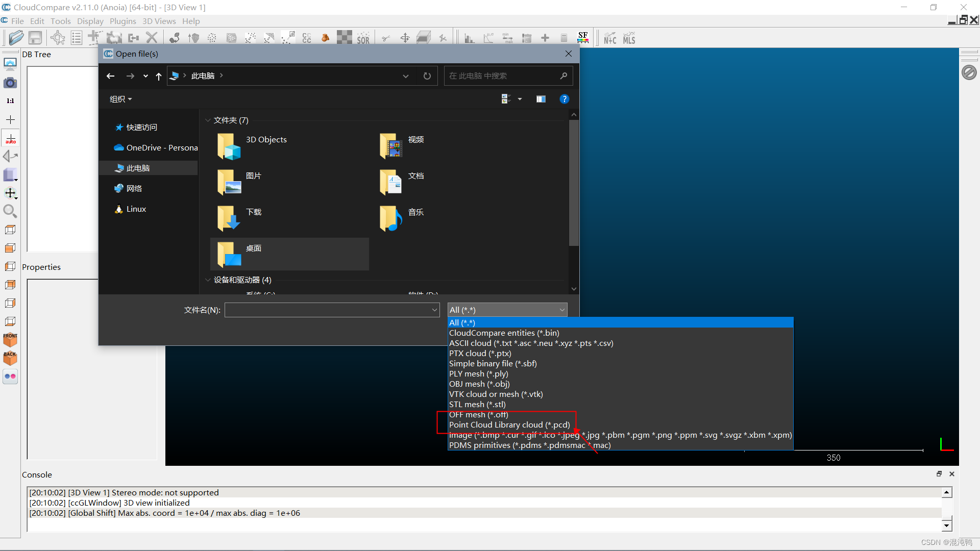Click the stereo glasses sidebar icon
Viewport: 980px width, 551px height.
(x=10, y=377)
